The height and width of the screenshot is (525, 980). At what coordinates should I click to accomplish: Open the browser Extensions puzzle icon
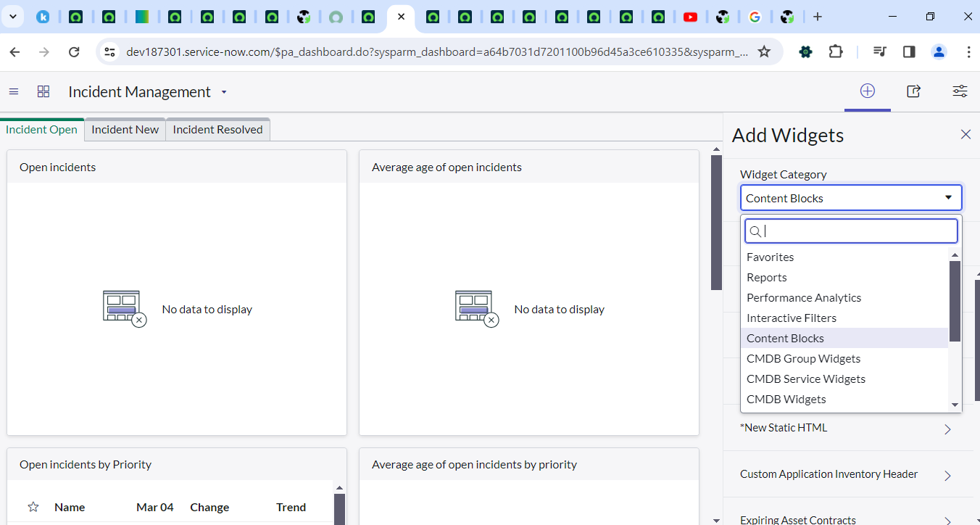coord(836,51)
